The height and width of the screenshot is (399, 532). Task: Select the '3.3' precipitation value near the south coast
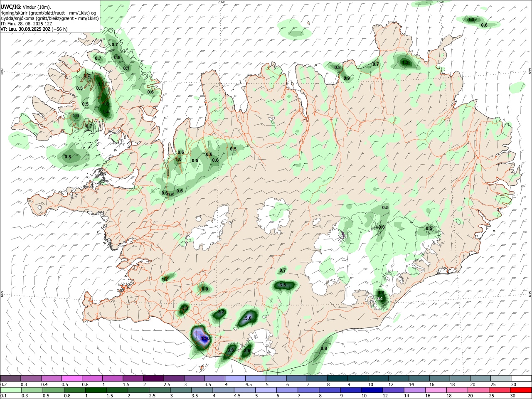click(x=231, y=350)
